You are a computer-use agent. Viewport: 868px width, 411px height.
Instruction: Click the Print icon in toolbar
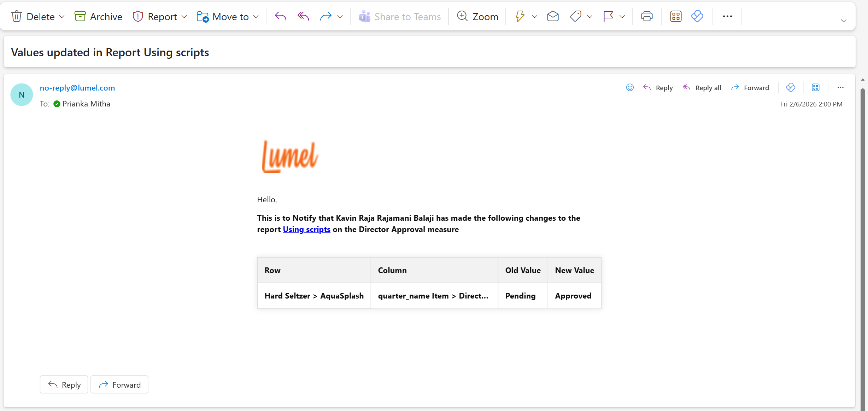point(646,17)
